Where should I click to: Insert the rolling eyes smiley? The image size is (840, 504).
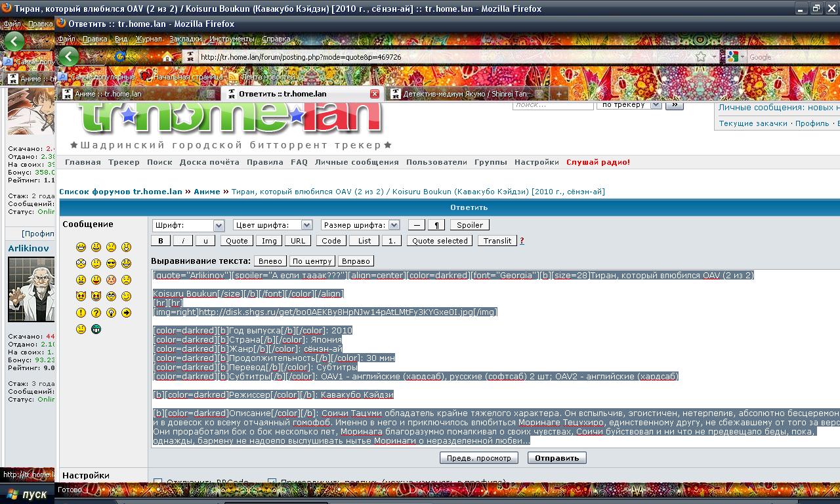111,297
